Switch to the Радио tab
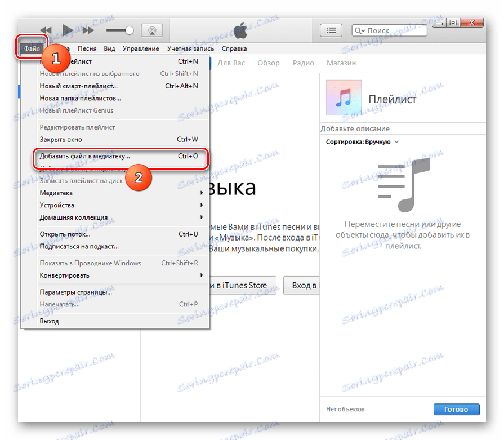504x440 pixels. tap(303, 63)
